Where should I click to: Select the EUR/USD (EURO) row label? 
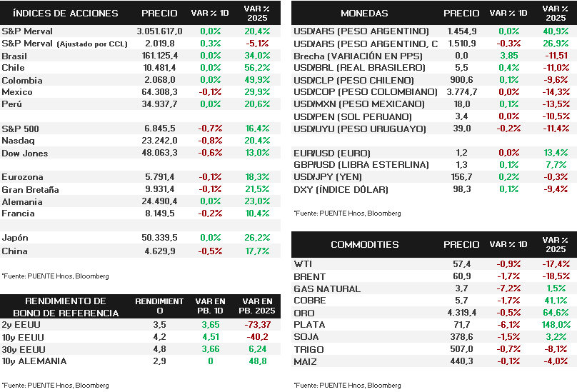(x=333, y=153)
